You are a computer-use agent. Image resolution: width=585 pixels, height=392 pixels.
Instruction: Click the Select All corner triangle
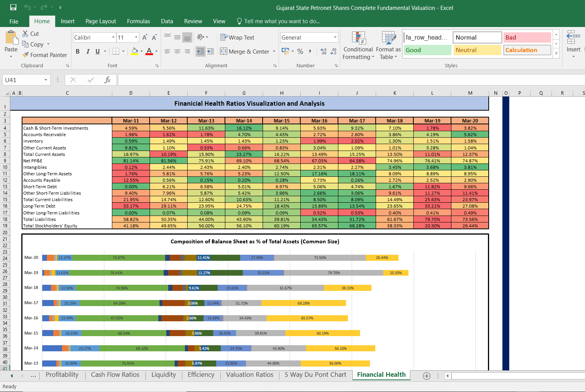(7, 93)
